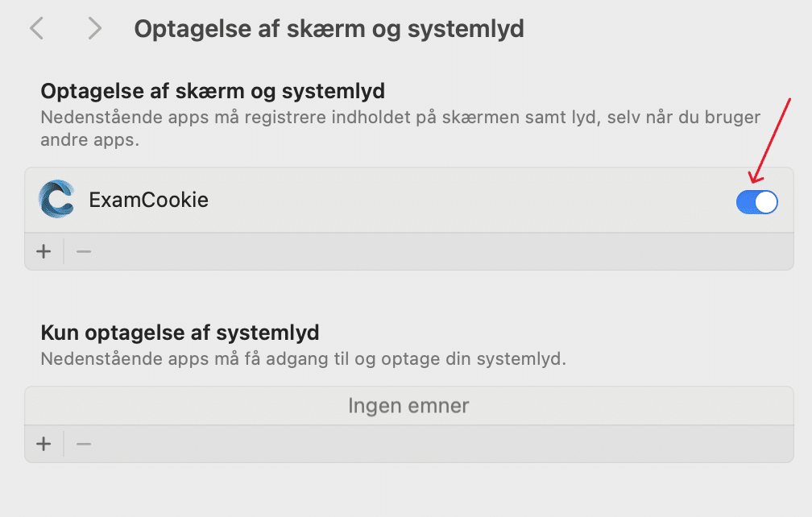Add an app to system audio list
This screenshot has height=517, width=812.
pos(43,444)
